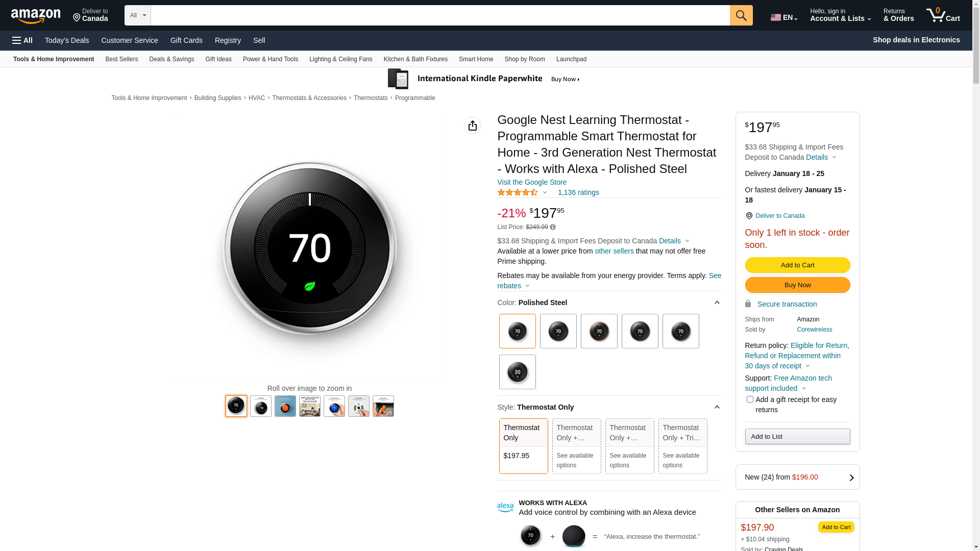Image resolution: width=980 pixels, height=551 pixels.
Task: Expand the star ratings dropdown arrow
Action: click(x=545, y=193)
